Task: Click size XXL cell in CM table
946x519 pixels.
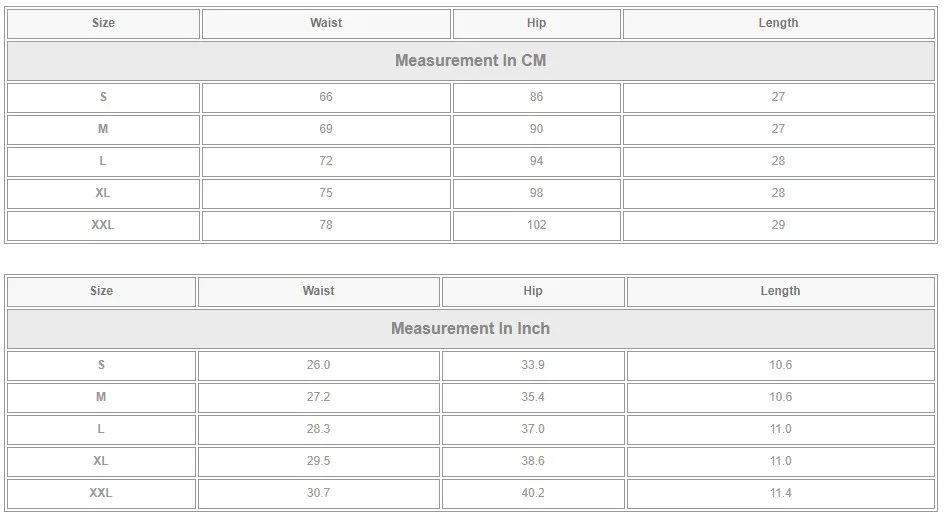Action: click(x=103, y=226)
